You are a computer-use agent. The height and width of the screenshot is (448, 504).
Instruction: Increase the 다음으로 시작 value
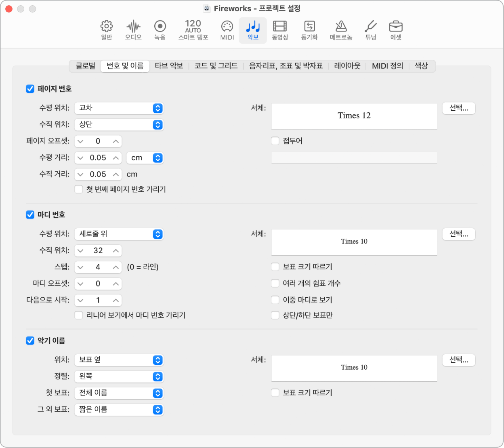pyautogui.click(x=115, y=301)
